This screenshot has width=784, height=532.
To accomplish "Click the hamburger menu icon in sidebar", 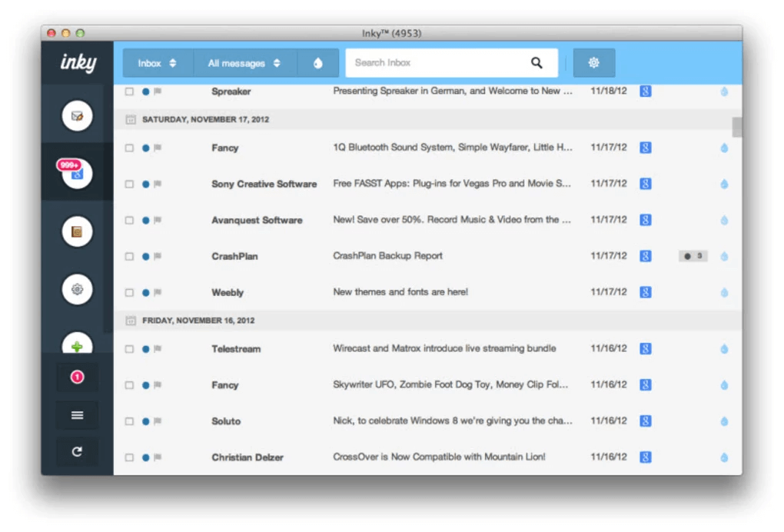I will (x=77, y=415).
